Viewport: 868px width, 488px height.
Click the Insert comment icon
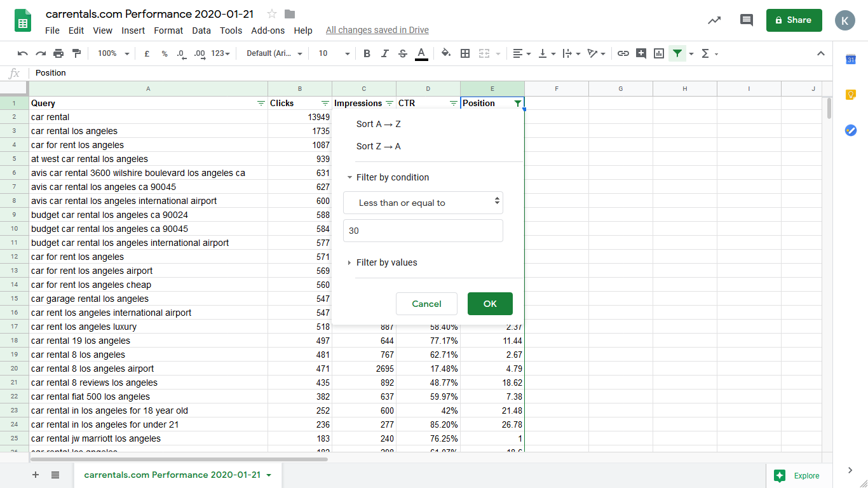pyautogui.click(x=641, y=53)
